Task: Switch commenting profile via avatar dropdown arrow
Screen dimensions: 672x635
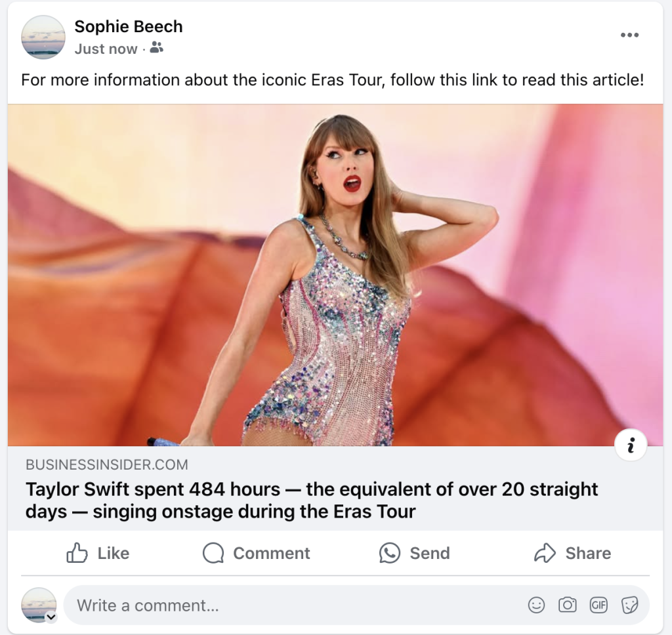Action: pyautogui.click(x=51, y=617)
